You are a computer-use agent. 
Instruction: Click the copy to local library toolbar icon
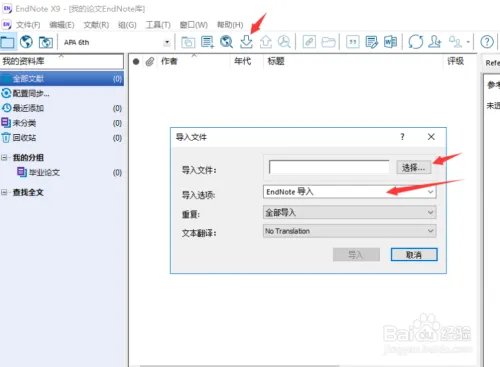pyautogui.click(x=188, y=42)
